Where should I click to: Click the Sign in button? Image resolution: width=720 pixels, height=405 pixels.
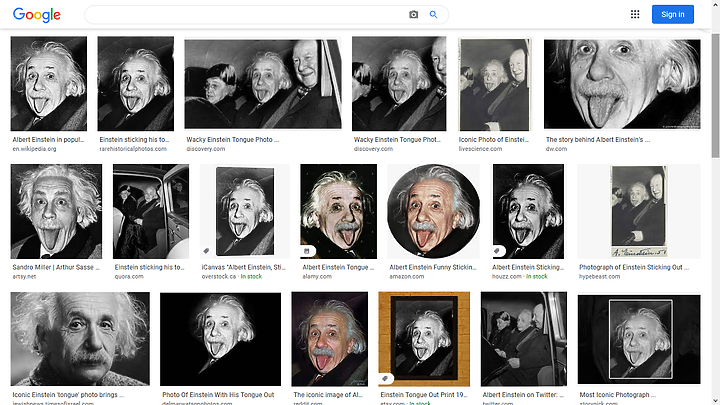click(673, 14)
